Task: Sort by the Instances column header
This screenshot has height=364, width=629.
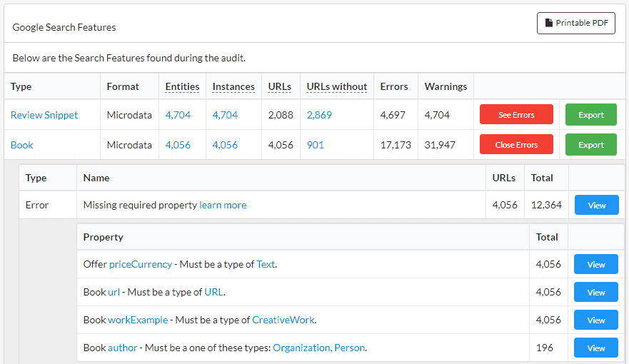Action: [233, 86]
